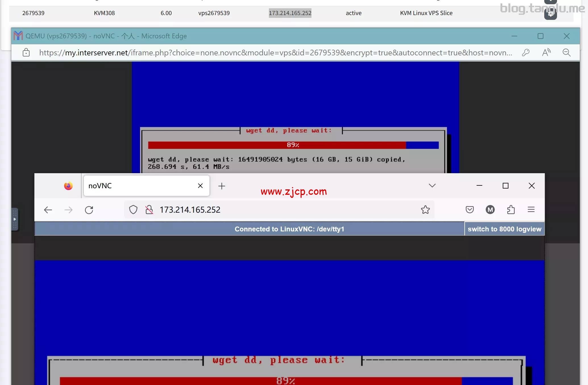Open the Firefox hamburger application menu
This screenshot has height=385, width=588.
[531, 210]
